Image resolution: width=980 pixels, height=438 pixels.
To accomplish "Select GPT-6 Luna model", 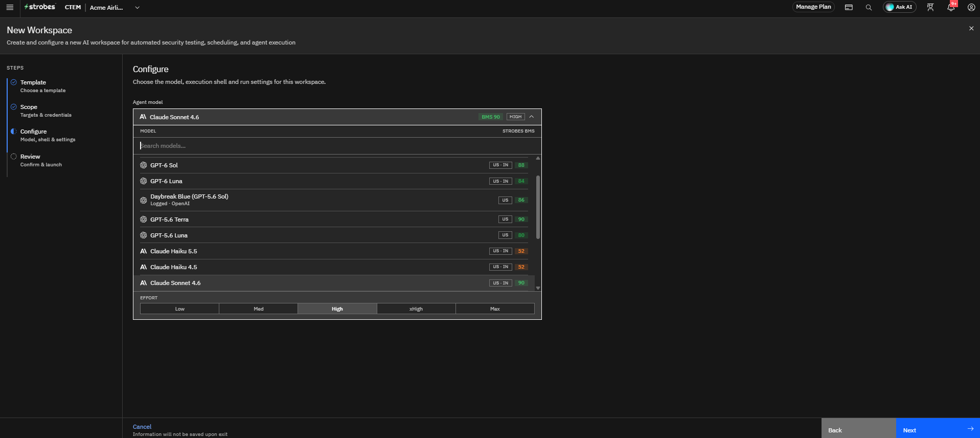I will [334, 181].
